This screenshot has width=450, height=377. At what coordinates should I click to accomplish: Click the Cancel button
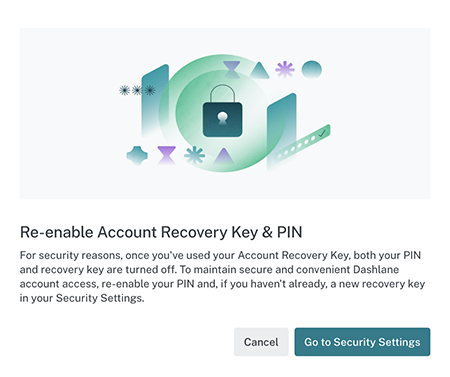tap(261, 342)
